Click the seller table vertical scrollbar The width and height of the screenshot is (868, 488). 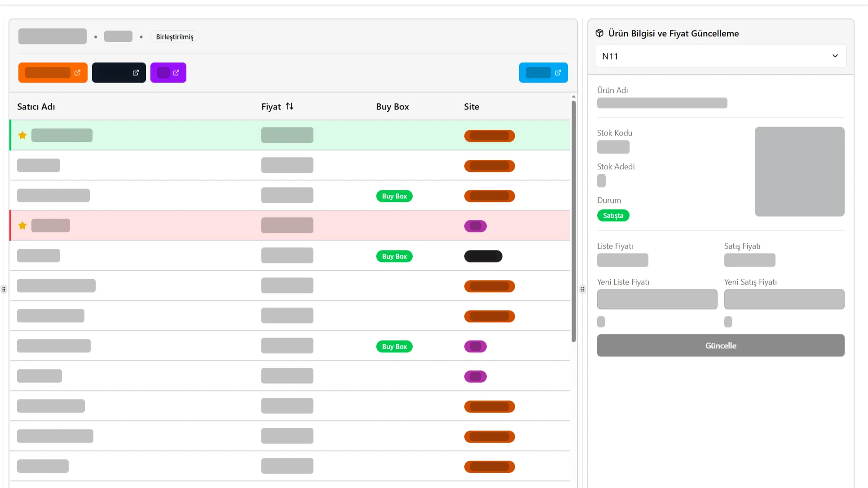click(573, 220)
